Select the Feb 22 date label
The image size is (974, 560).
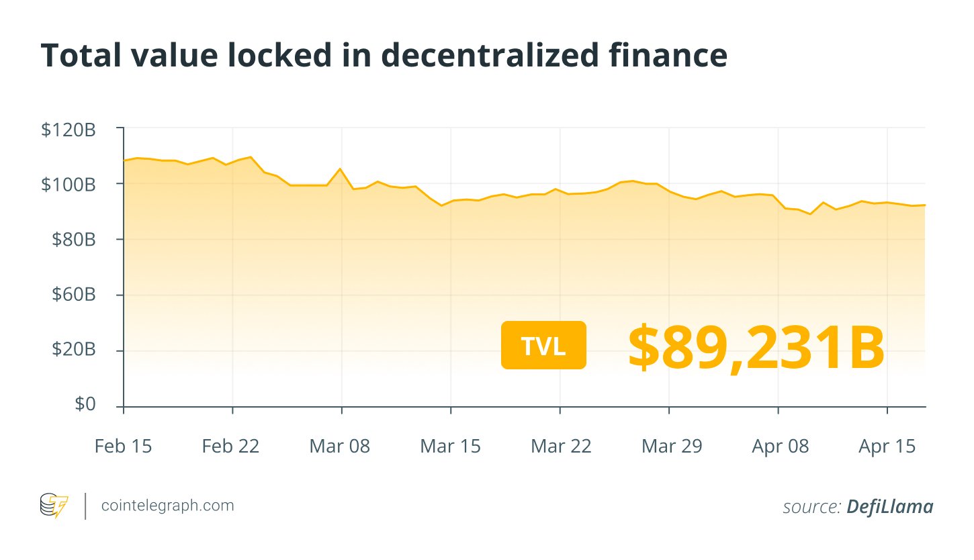click(x=230, y=446)
